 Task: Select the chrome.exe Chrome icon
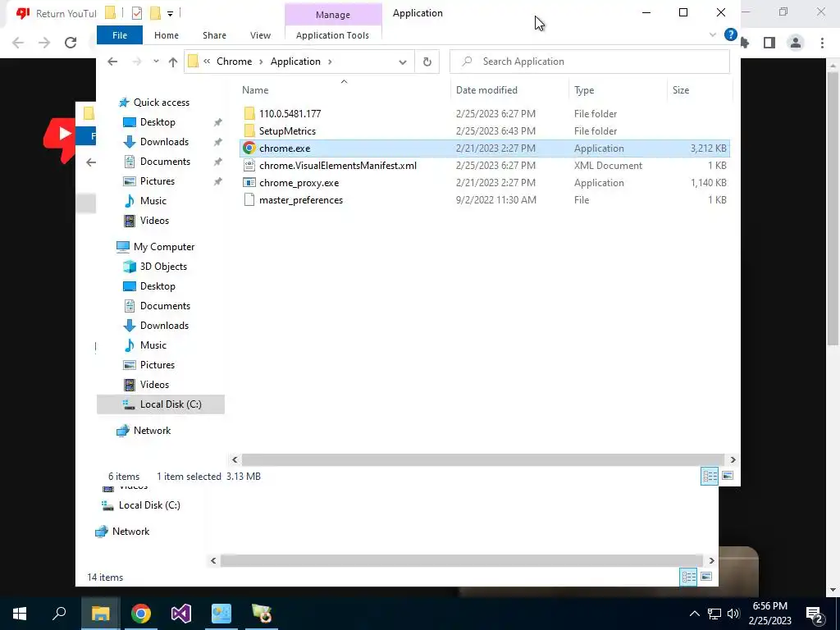[x=249, y=148]
